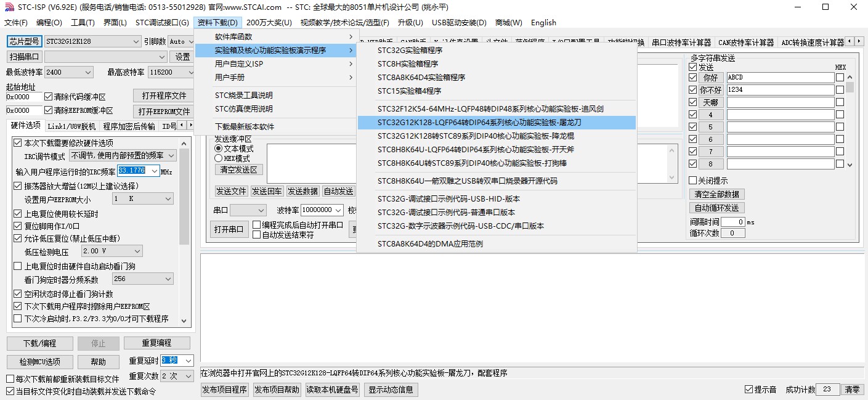This screenshot has height=400, width=868.
Task: Click the 打开EEPROM文件 button
Action: [x=163, y=112]
